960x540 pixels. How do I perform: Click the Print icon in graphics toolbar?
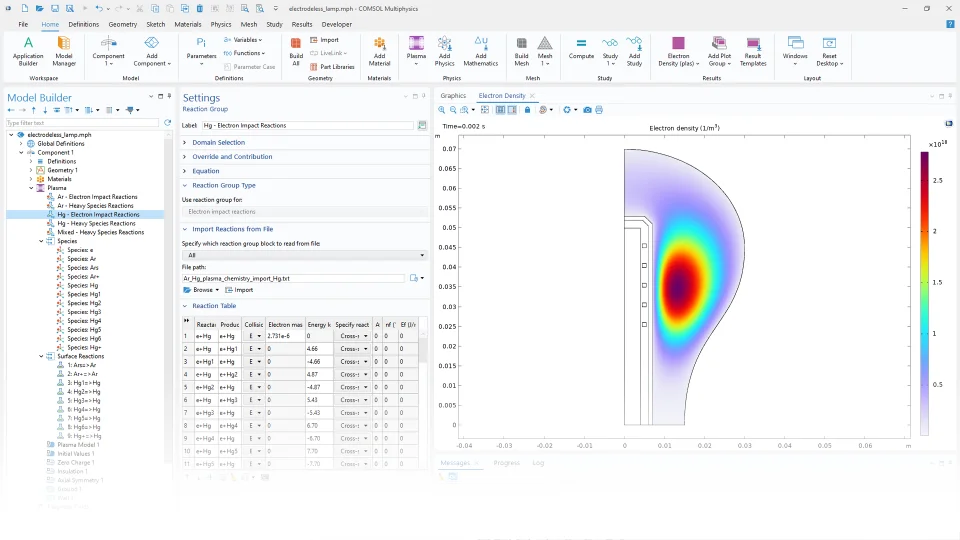tap(600, 110)
